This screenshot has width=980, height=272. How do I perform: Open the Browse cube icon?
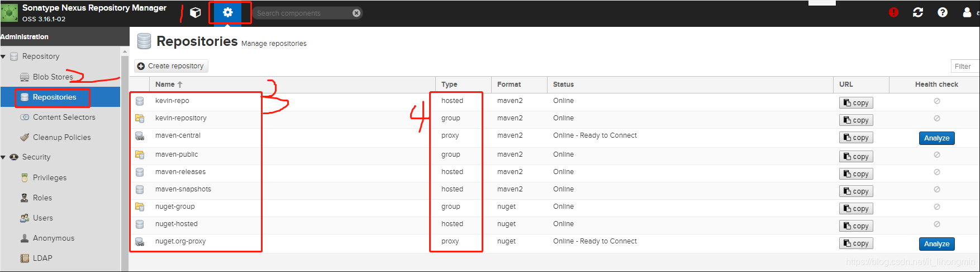point(196,12)
